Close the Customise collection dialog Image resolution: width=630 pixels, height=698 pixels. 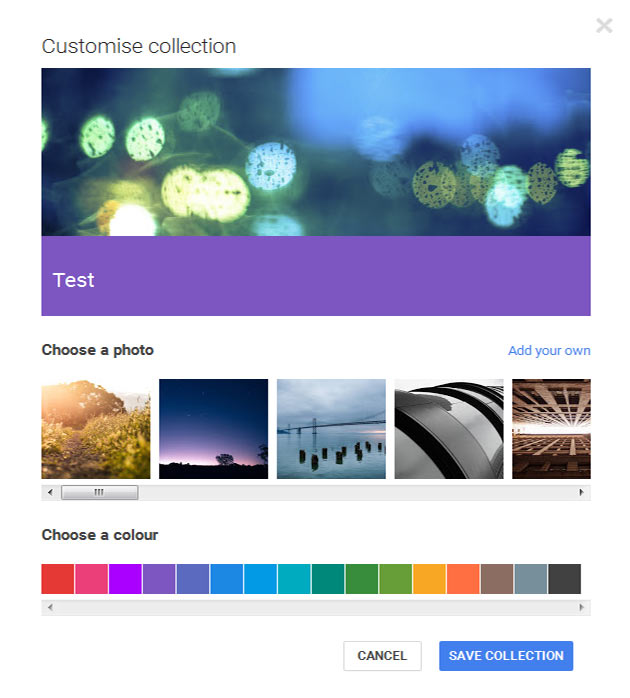point(604,26)
